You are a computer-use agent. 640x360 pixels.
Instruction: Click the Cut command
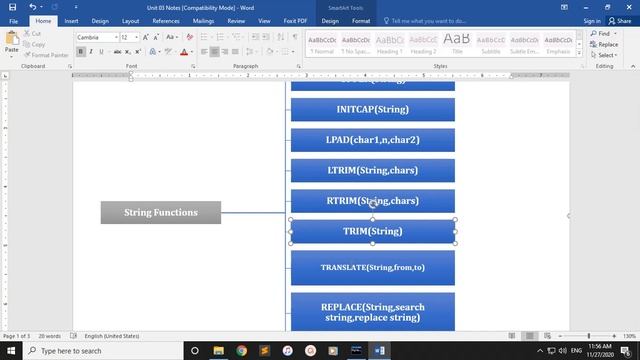coord(32,33)
